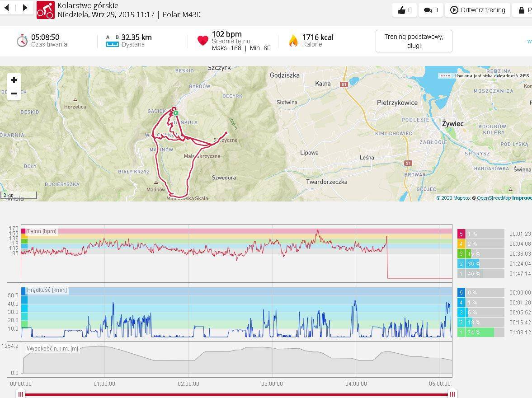Image resolution: width=532 pixels, height=398 pixels.
Task: Click the stopwatch icon beside duration
Action: [22, 41]
